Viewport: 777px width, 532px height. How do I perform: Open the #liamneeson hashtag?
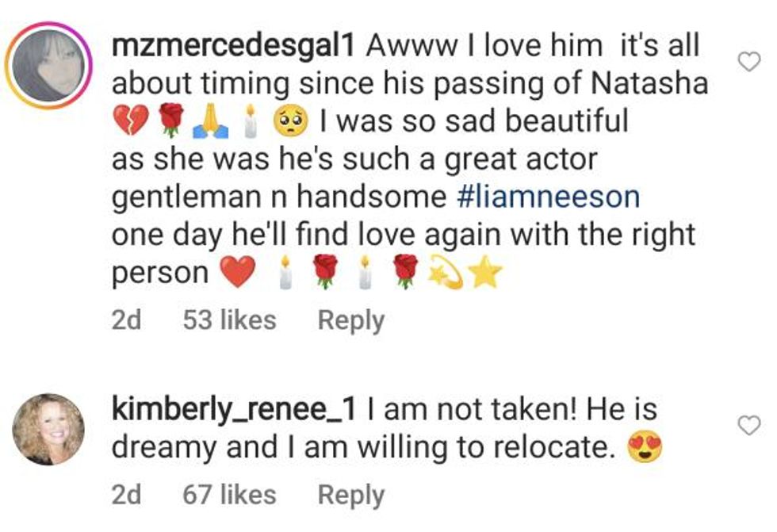[x=549, y=196]
